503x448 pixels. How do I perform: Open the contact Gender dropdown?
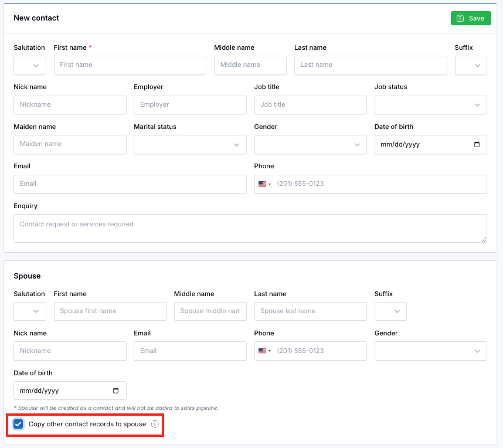[x=310, y=144]
